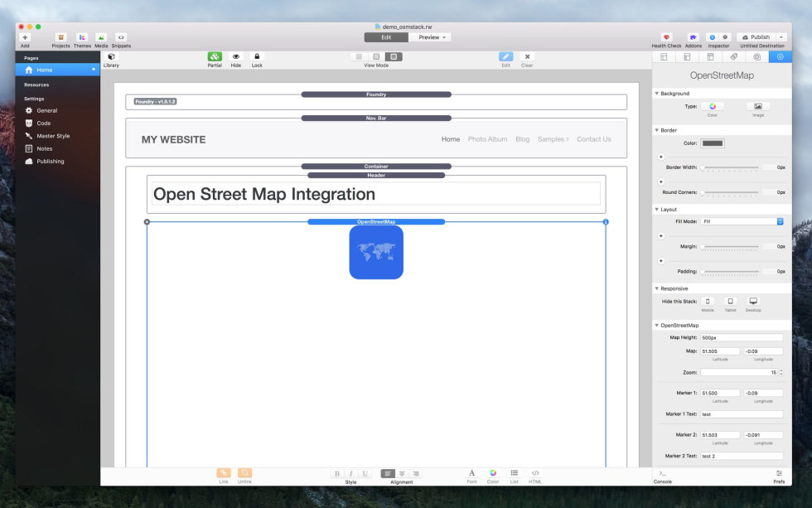Click the Zoom stepper arrows
This screenshot has width=812, height=508.
click(781, 373)
